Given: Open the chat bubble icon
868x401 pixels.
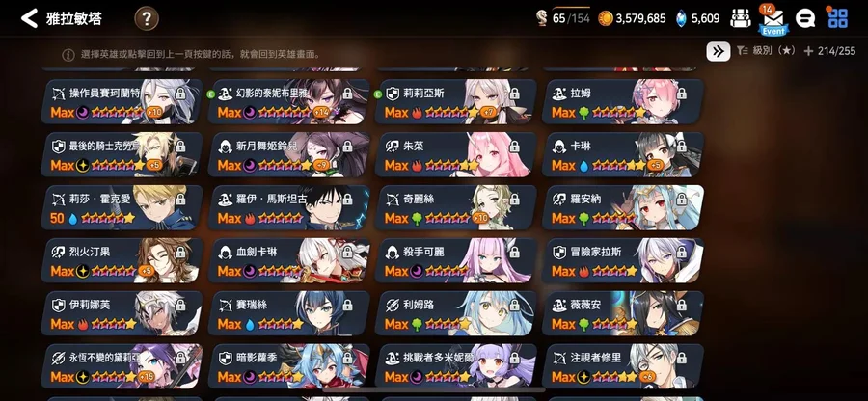Looking at the screenshot, I should tap(805, 19).
